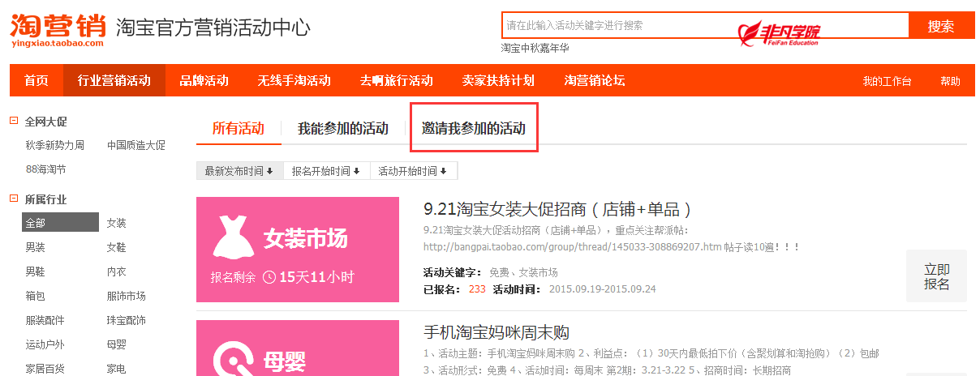Collapse the 所属行业 section icon

click(14, 199)
